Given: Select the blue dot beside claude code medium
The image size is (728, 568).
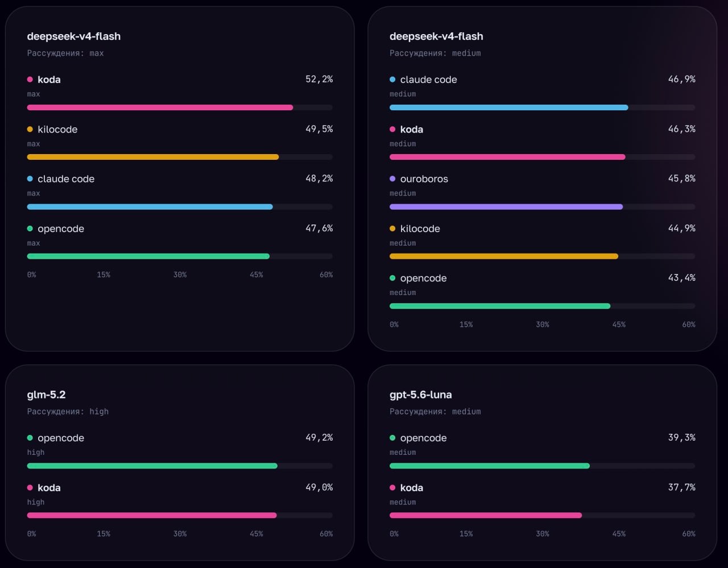Looking at the screenshot, I should [x=392, y=80].
